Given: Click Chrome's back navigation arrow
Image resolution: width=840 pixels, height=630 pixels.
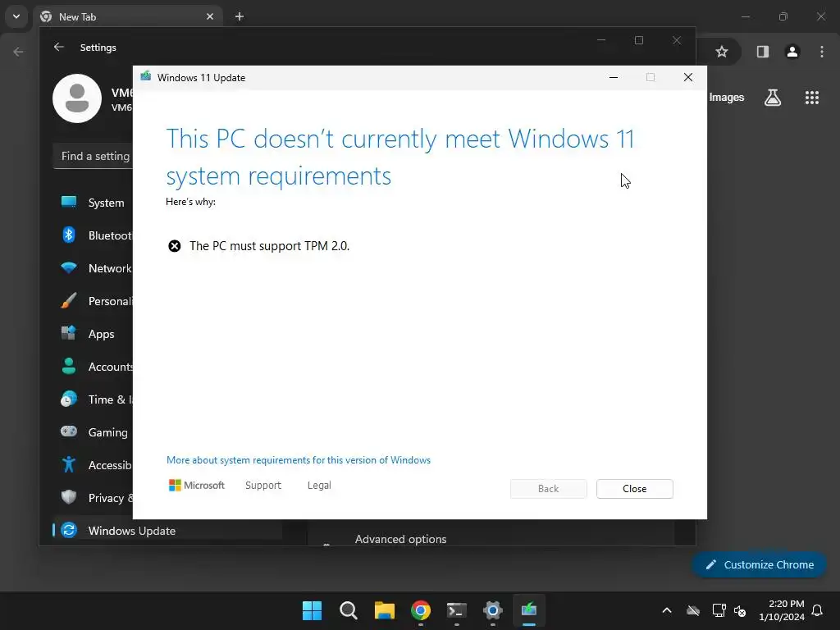Looking at the screenshot, I should (18, 52).
